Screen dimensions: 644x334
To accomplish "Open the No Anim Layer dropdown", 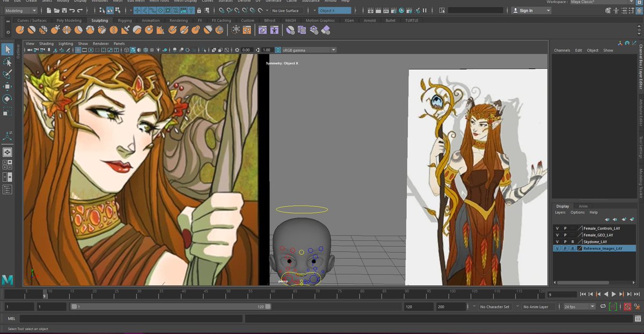I will [x=539, y=307].
